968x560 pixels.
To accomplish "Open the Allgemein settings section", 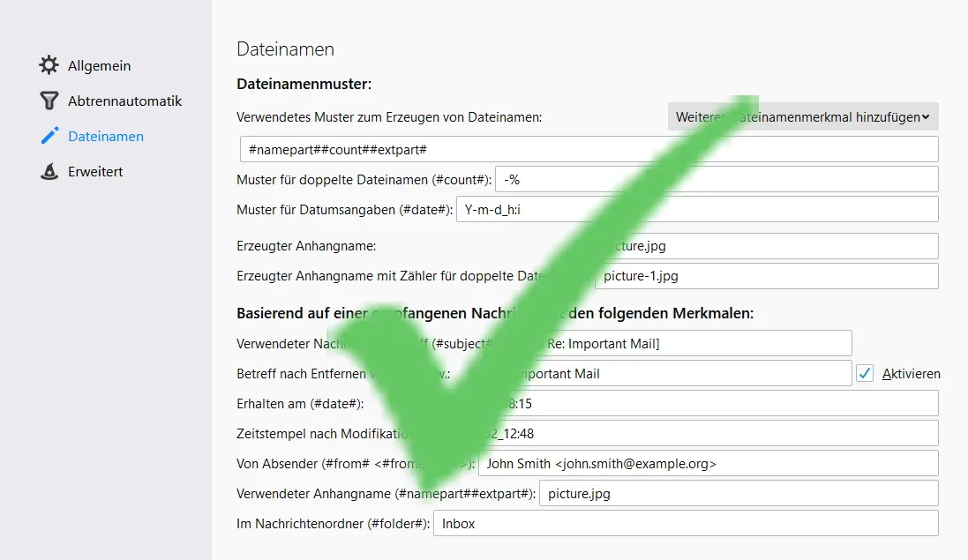I will (99, 65).
